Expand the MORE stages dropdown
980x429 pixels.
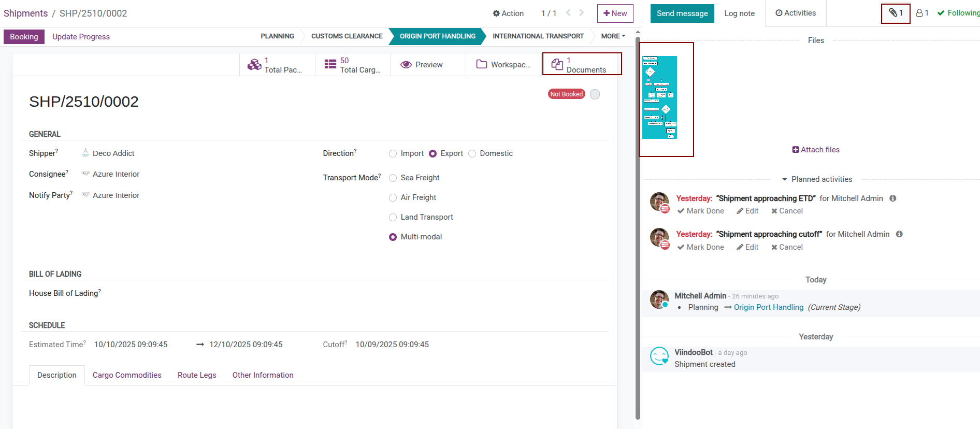click(x=613, y=36)
